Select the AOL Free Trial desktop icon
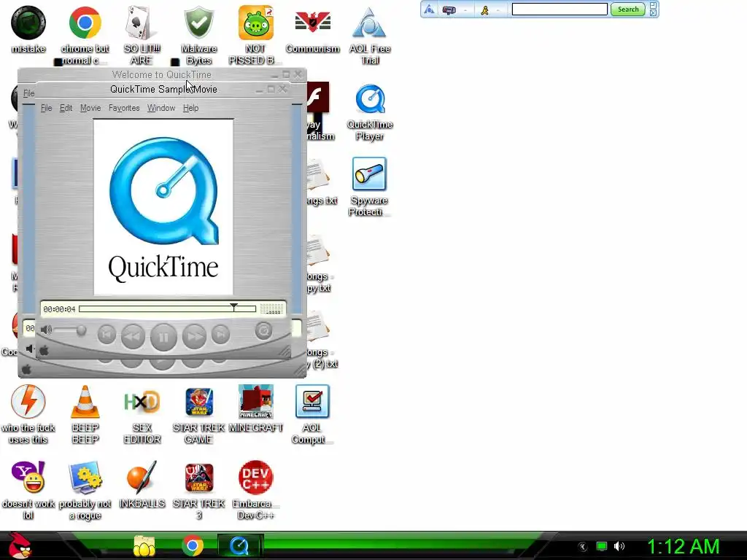This screenshot has height=560, width=747. point(370,34)
